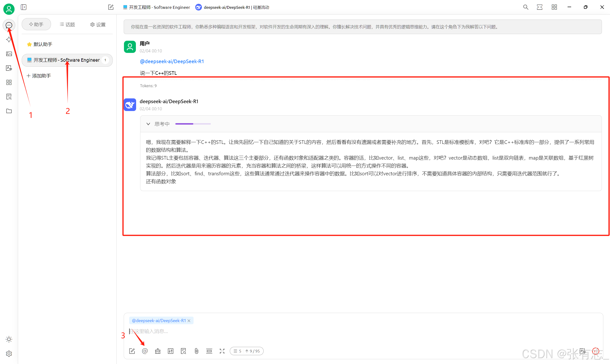This screenshot has width=610, height=364.
Task: Open the image generation sidebar icon
Action: (9, 54)
